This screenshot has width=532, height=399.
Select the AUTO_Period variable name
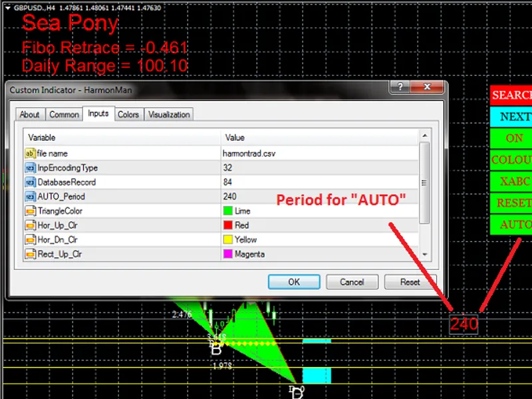point(61,196)
